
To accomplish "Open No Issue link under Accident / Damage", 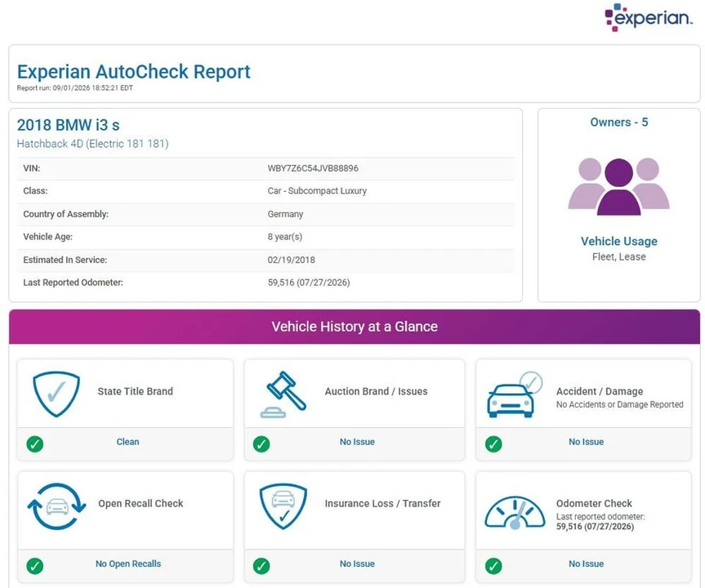I will pyautogui.click(x=586, y=442).
